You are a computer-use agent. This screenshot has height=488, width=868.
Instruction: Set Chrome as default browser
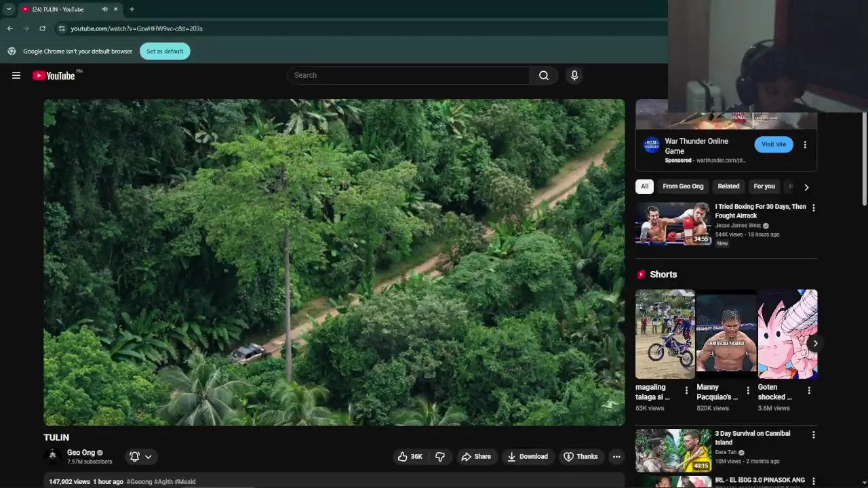tap(165, 51)
